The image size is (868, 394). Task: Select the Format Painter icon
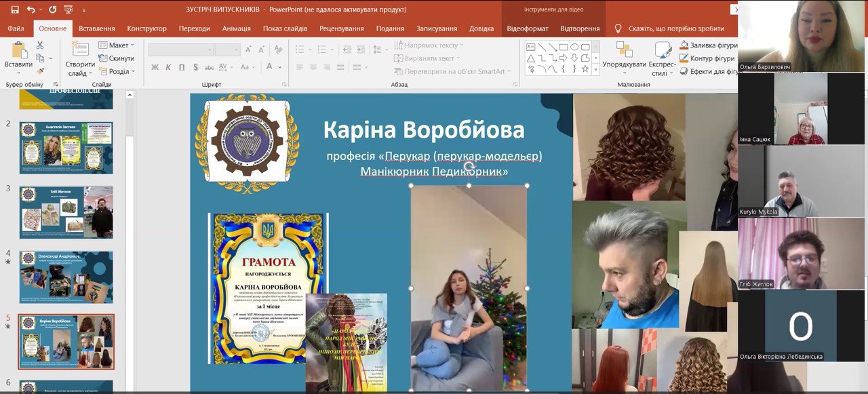click(x=41, y=71)
